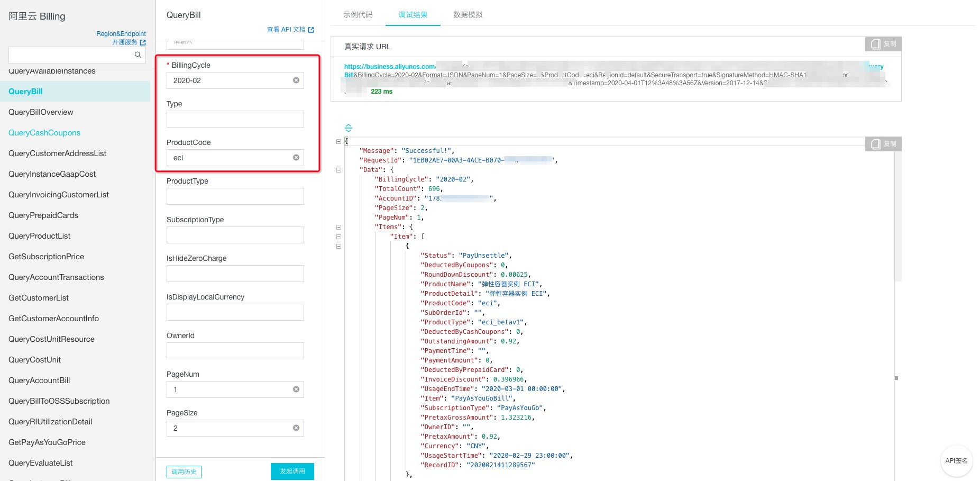Click the PageSize input field
This screenshot has height=481, width=980.
pyautogui.click(x=235, y=428)
